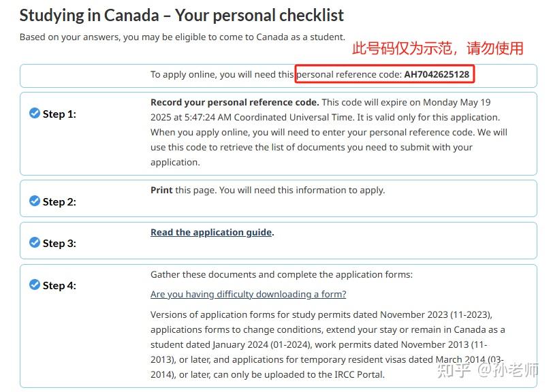Screen dimensions: 553x392
Task: Click the Step 1 checkmark icon
Action: [x=35, y=114]
